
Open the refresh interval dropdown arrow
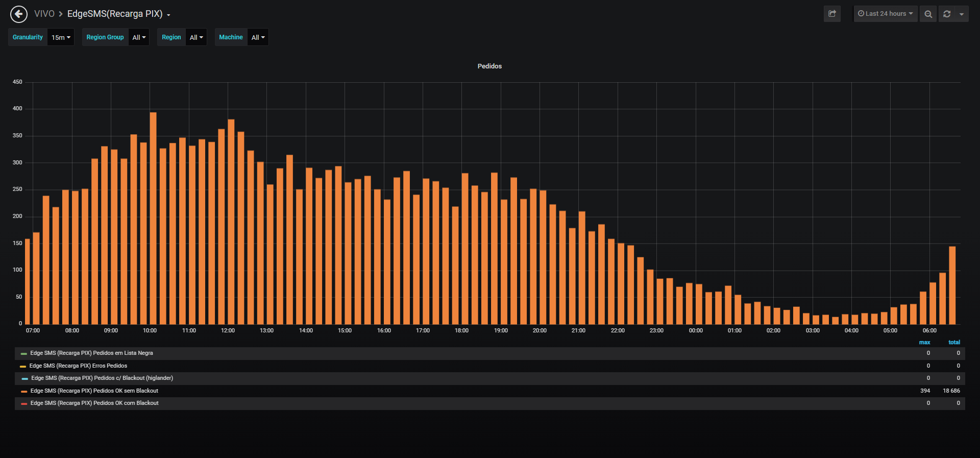click(x=962, y=14)
